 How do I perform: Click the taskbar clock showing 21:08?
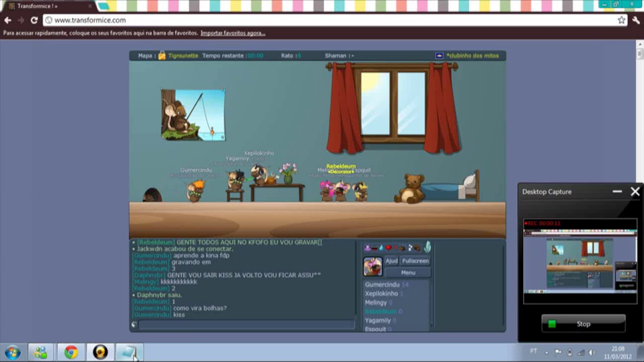(x=618, y=352)
